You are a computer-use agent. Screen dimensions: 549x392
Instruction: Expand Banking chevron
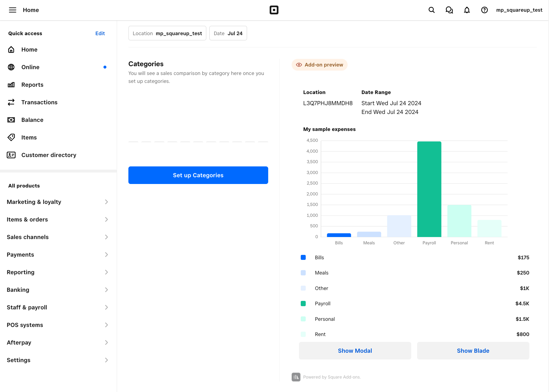click(x=106, y=290)
